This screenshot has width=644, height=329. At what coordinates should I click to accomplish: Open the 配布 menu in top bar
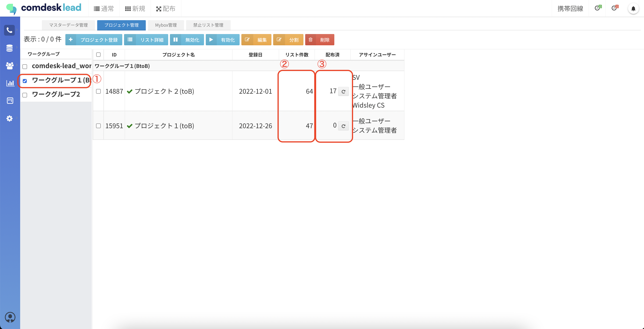tap(166, 9)
